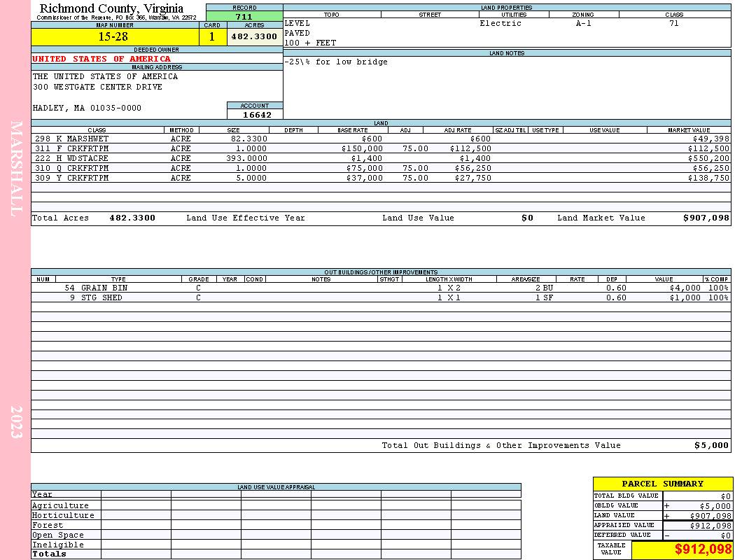Screen dimensions: 735x560
Task: Select the MARSHALL sidebar label
Action: click(x=16, y=169)
